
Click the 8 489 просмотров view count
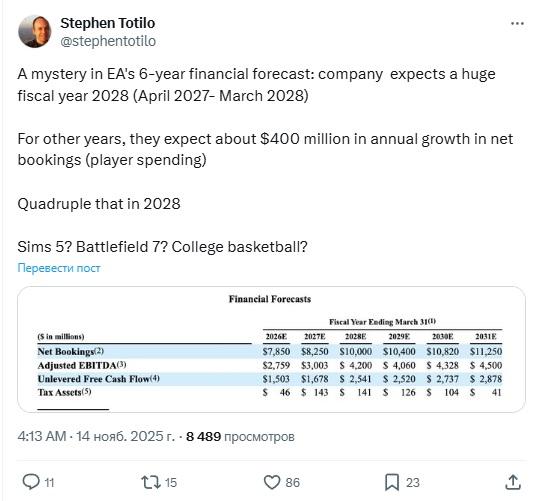tap(240, 436)
